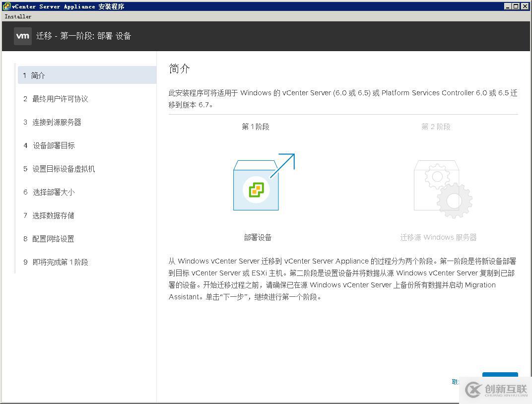Close the installer window
Image resolution: width=532 pixels, height=404 pixels.
524,6
